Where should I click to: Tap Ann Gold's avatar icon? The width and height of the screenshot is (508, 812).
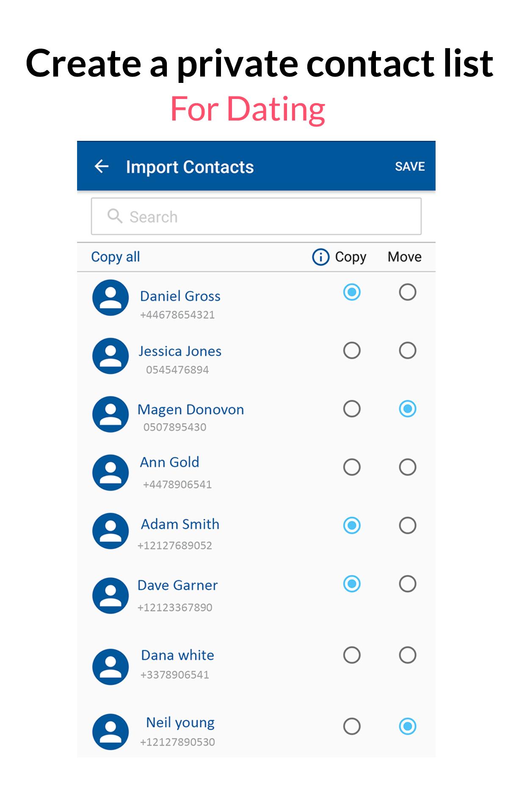click(x=110, y=472)
